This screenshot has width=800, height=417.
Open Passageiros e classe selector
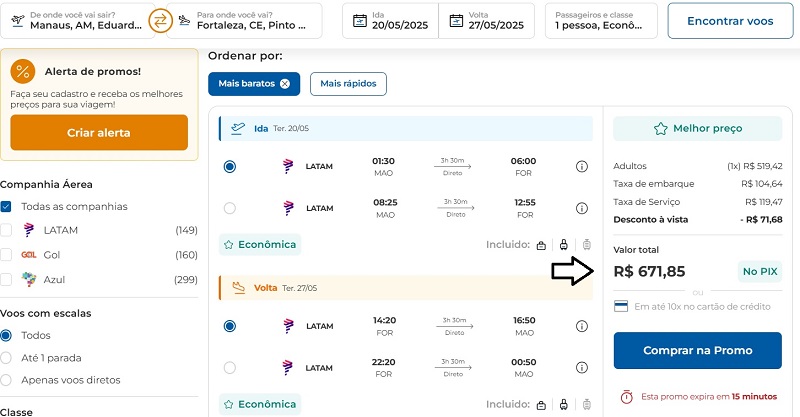click(x=601, y=21)
